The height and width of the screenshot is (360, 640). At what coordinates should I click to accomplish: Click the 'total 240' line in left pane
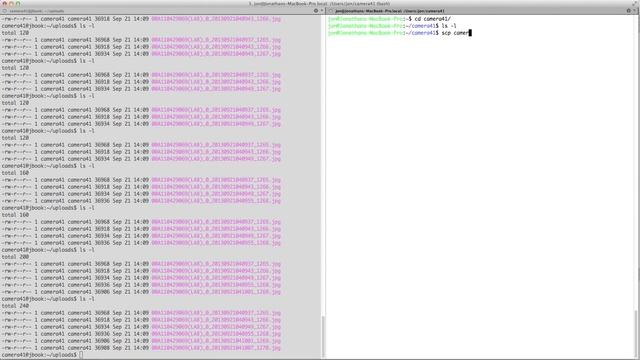[x=15, y=306]
